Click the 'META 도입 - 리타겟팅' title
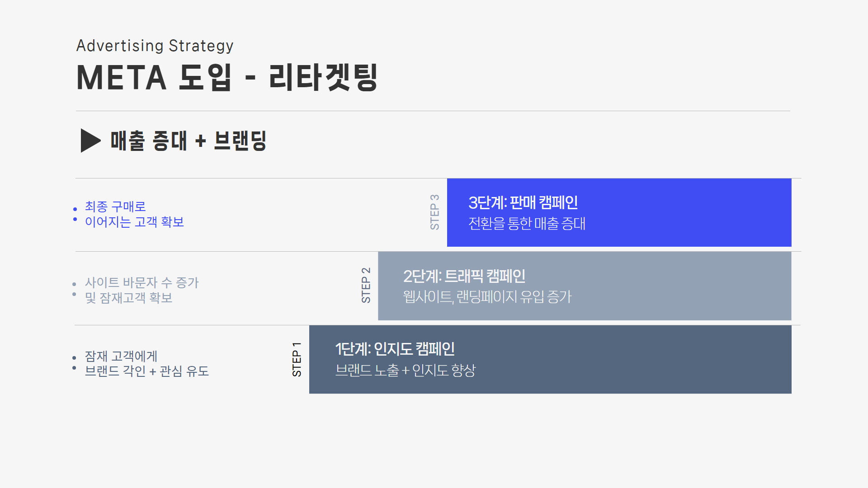This screenshot has height=488, width=868. click(227, 78)
